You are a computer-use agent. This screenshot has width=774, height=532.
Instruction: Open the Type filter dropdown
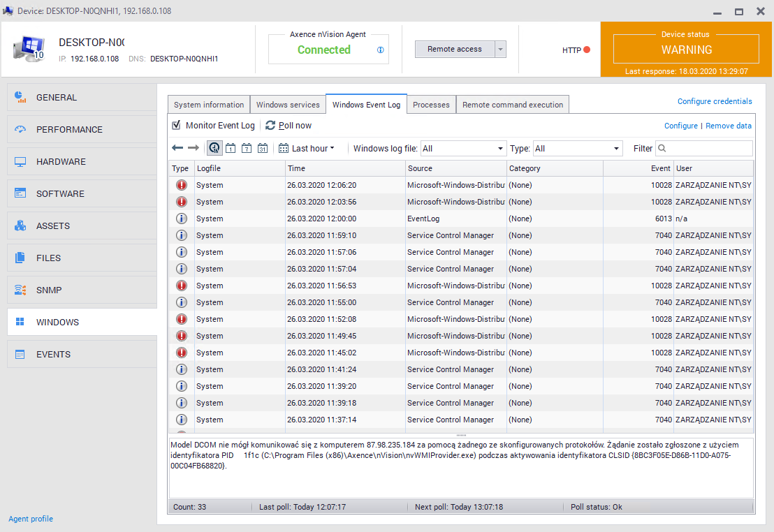[577, 149]
